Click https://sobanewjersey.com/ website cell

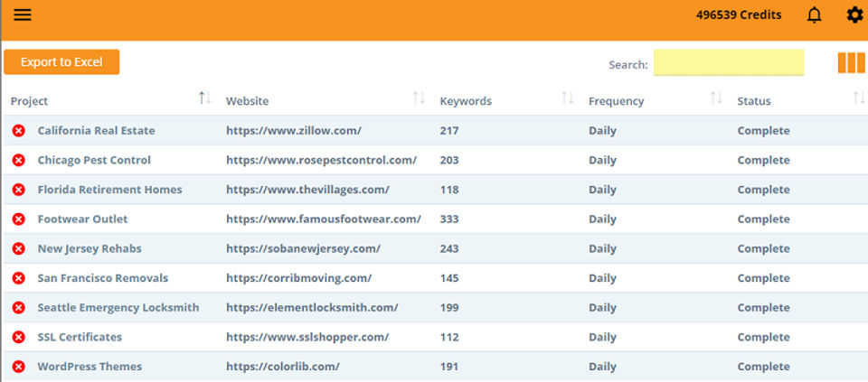coord(304,248)
